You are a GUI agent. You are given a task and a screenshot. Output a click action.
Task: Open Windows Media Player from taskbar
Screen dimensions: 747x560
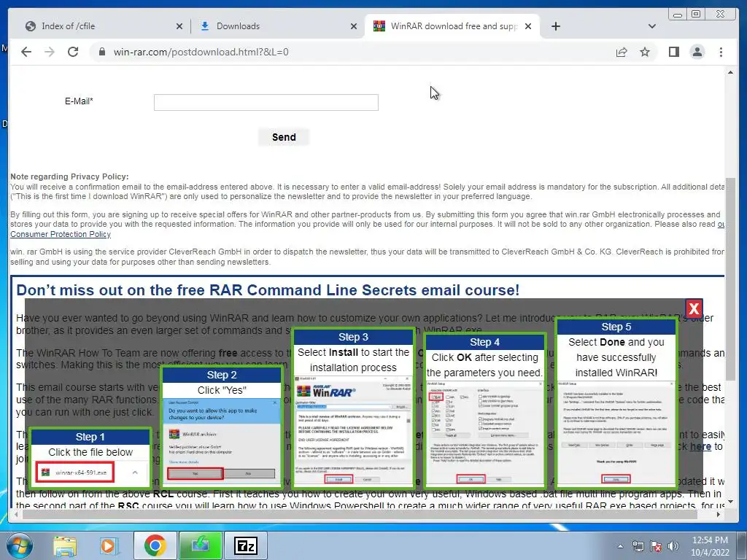(x=108, y=545)
